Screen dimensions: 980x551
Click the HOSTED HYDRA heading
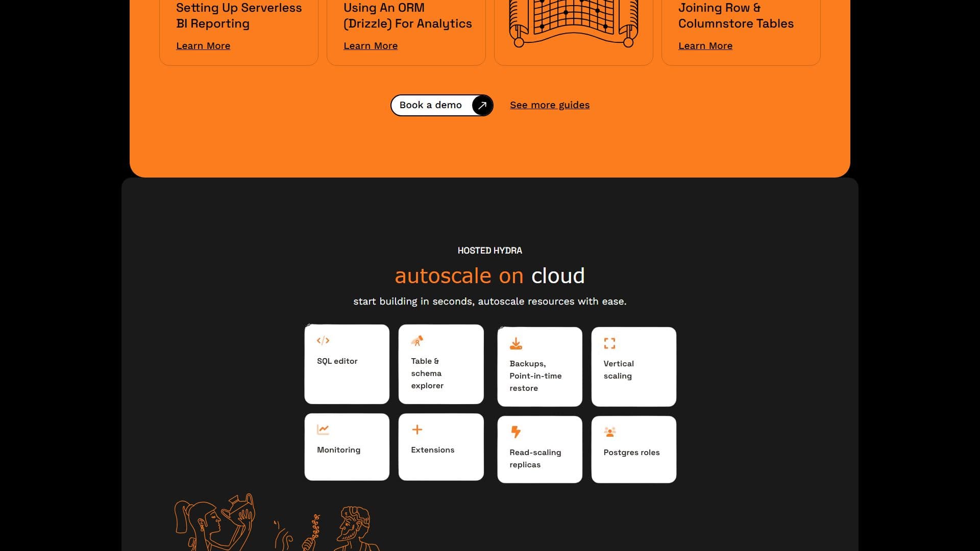[490, 251]
